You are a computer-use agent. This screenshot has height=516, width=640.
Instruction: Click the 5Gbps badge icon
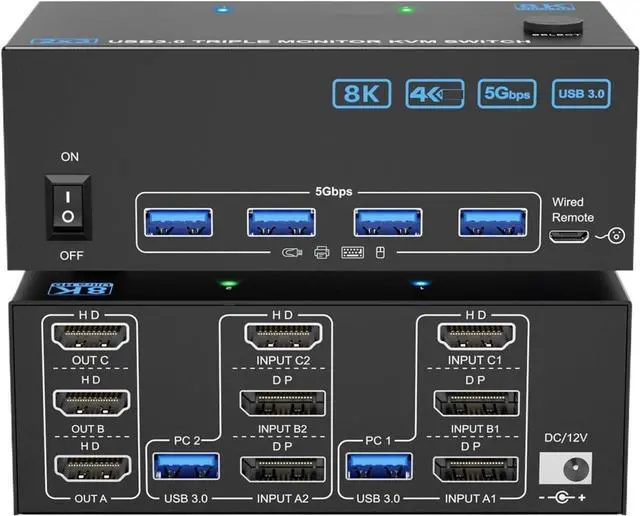507,94
